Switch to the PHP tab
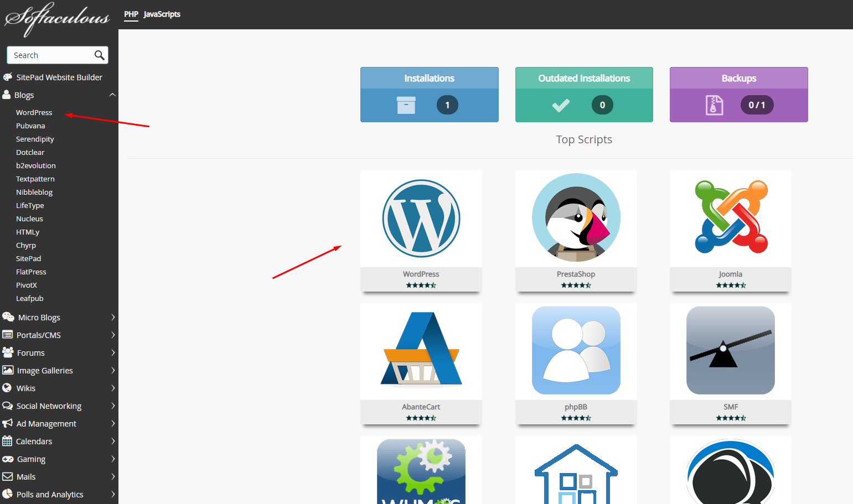 point(131,14)
